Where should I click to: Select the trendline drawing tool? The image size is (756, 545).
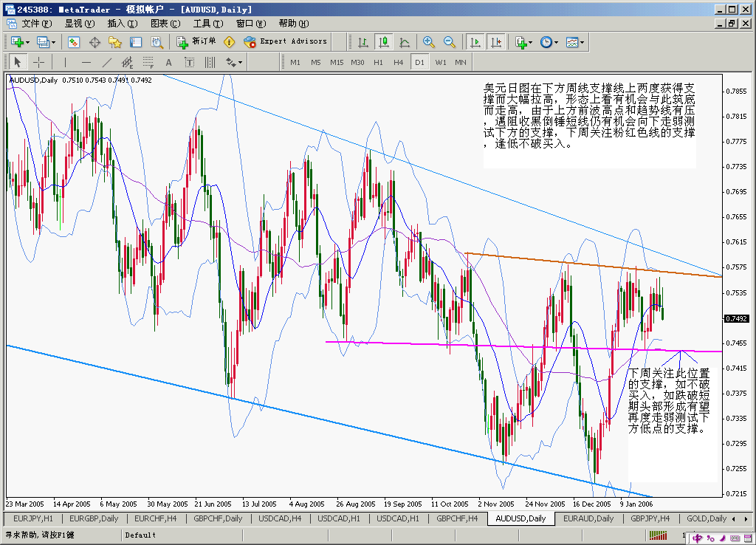coord(106,62)
